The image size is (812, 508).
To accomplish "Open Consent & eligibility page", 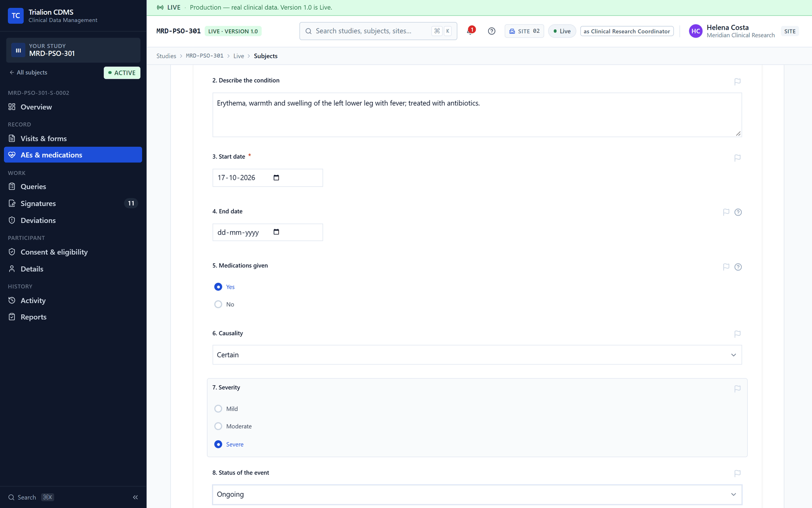I will (x=73, y=252).
